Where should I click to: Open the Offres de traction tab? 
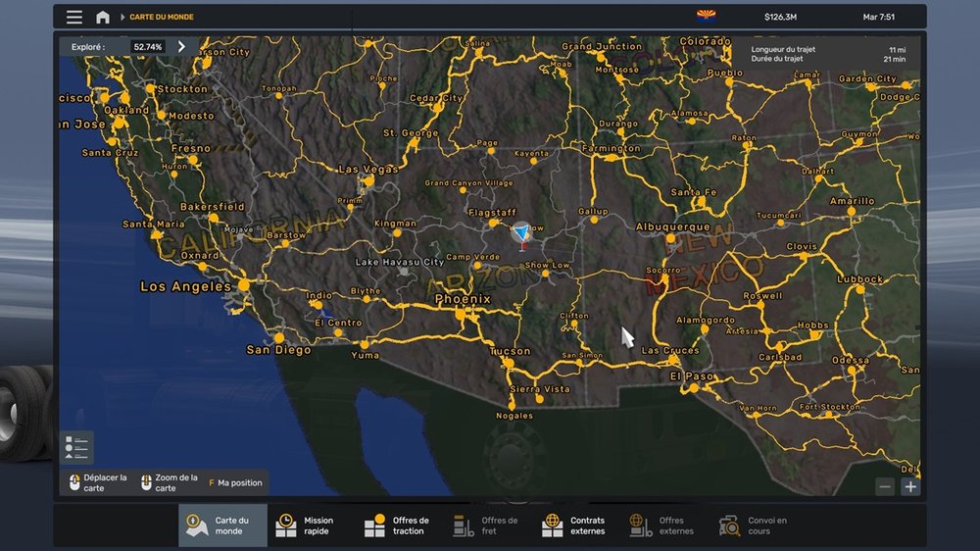click(400, 526)
